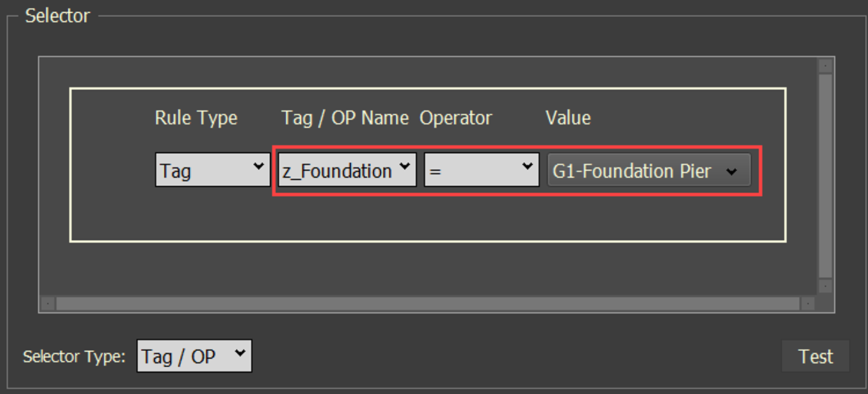Click the vertical scrollbar thumb
The height and width of the screenshot is (394, 868).
tap(826, 174)
